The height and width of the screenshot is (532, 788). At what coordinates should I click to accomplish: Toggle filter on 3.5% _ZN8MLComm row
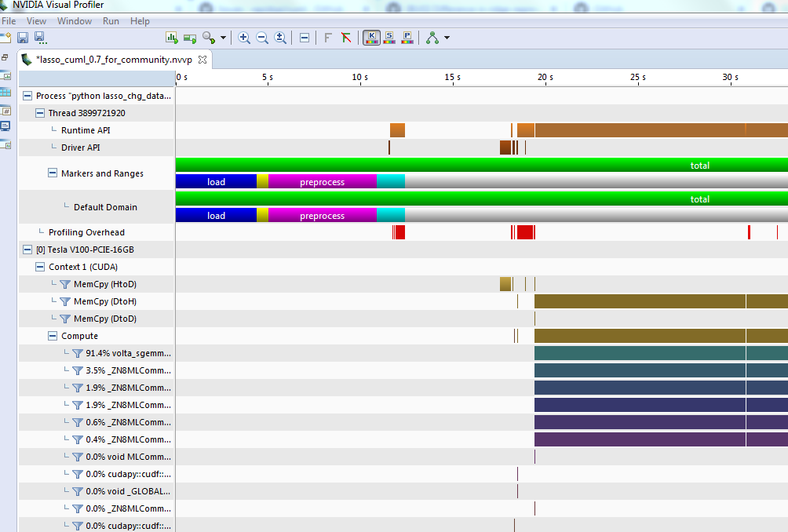pyautogui.click(x=78, y=370)
